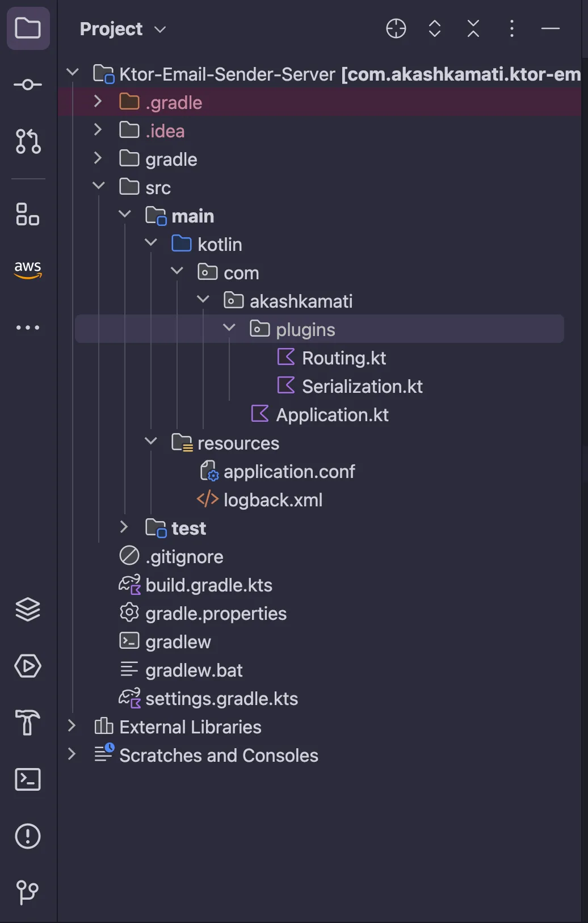The width and height of the screenshot is (588, 923).
Task: Collapse the plugins package
Action: 229,329
